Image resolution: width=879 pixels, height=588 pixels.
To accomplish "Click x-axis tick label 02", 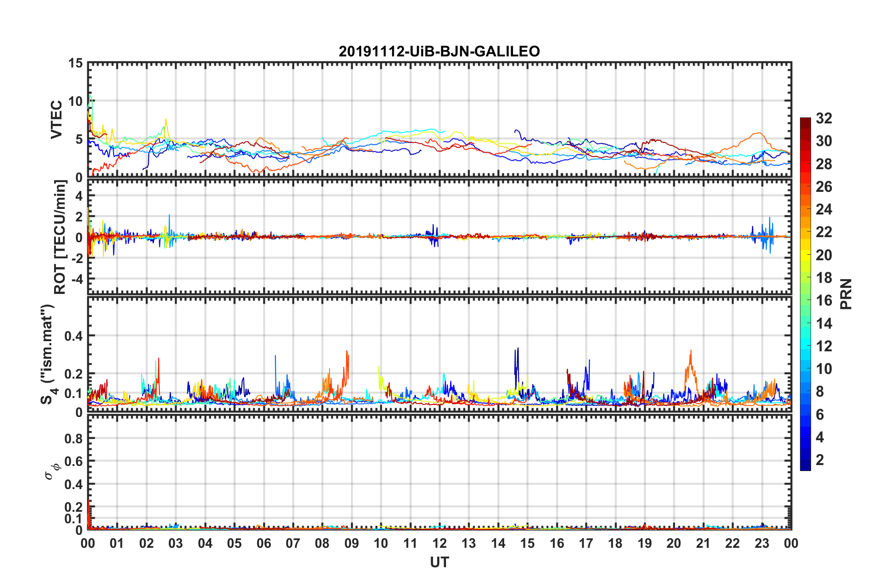I will (146, 543).
